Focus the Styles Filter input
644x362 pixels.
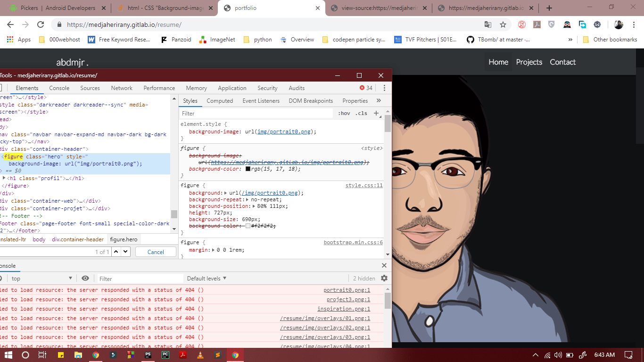click(x=256, y=113)
